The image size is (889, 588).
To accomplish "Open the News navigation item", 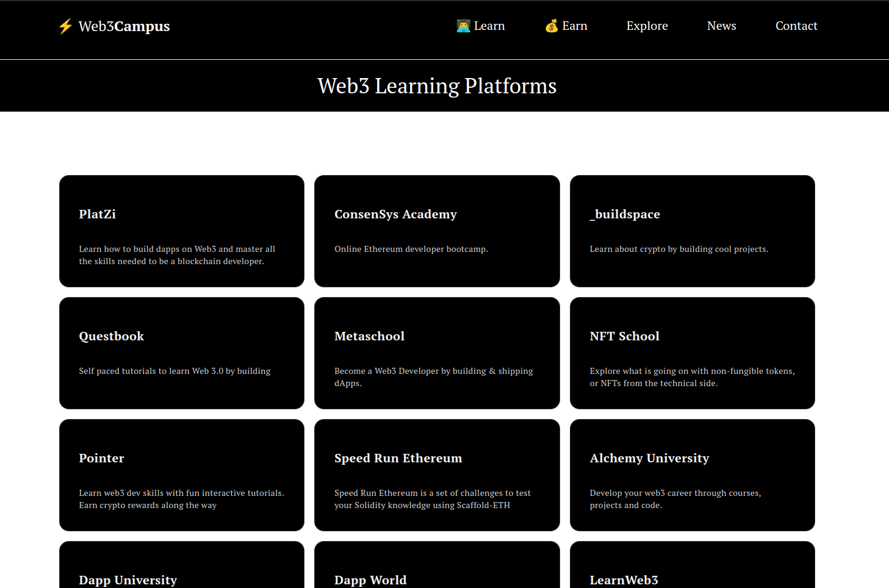I will (x=721, y=26).
